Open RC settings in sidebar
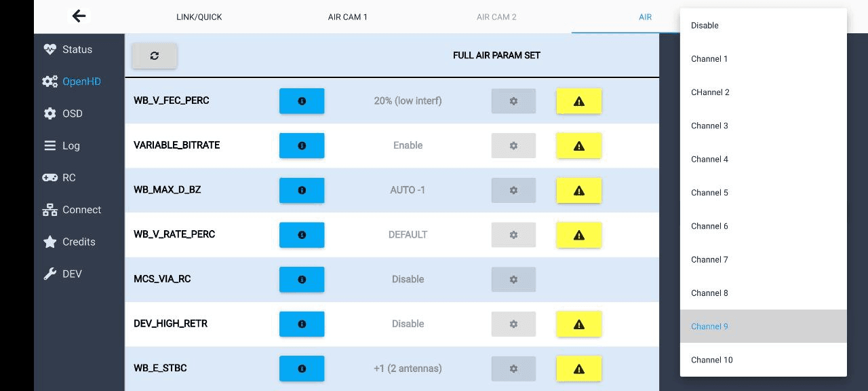The height and width of the screenshot is (391, 868). [68, 178]
